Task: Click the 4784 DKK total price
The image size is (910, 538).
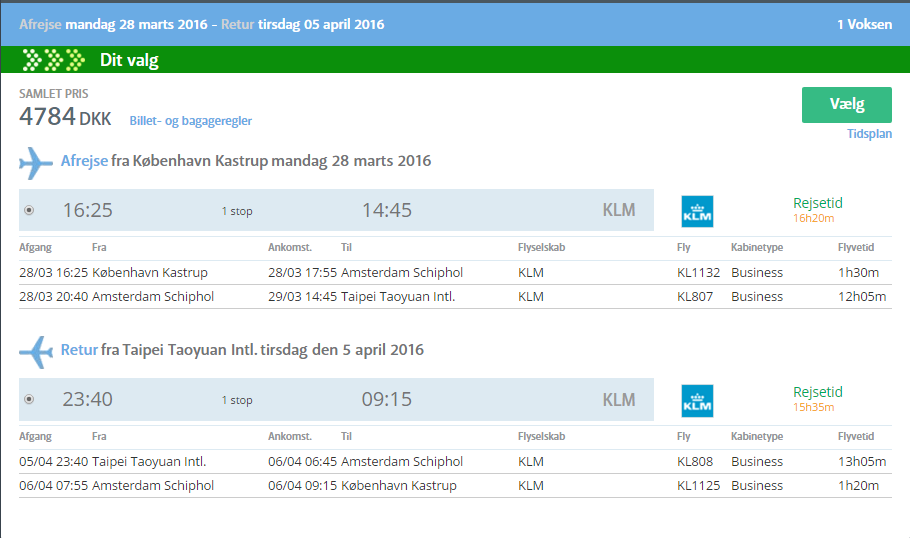Action: (x=65, y=117)
